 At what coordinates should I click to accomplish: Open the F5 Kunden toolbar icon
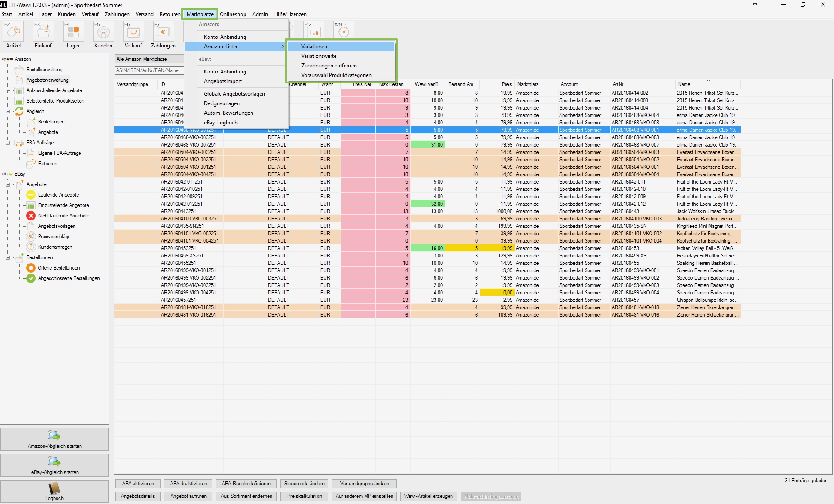click(x=104, y=32)
